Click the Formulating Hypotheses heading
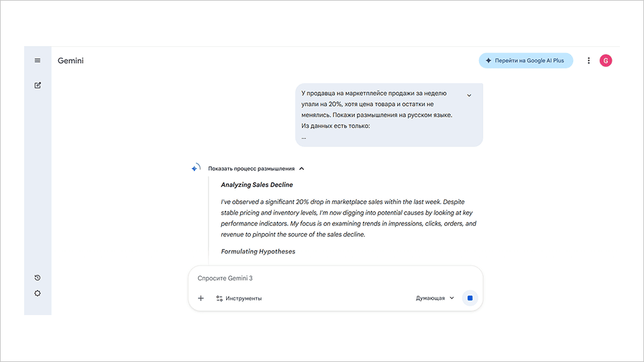 tap(258, 251)
